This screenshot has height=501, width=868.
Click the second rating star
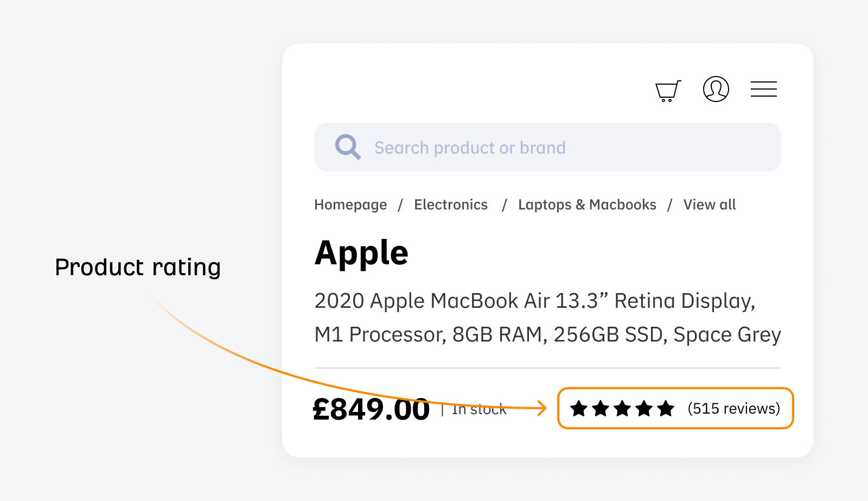click(599, 409)
